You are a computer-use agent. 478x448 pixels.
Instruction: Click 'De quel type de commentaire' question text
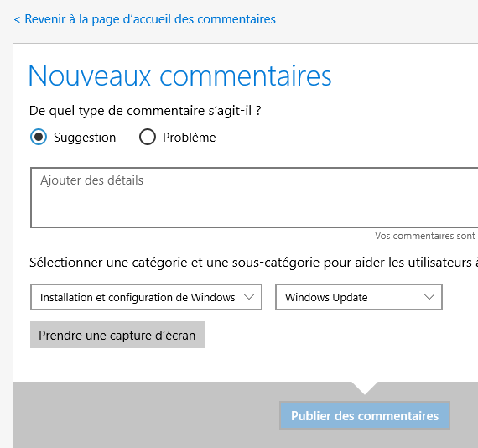point(145,111)
